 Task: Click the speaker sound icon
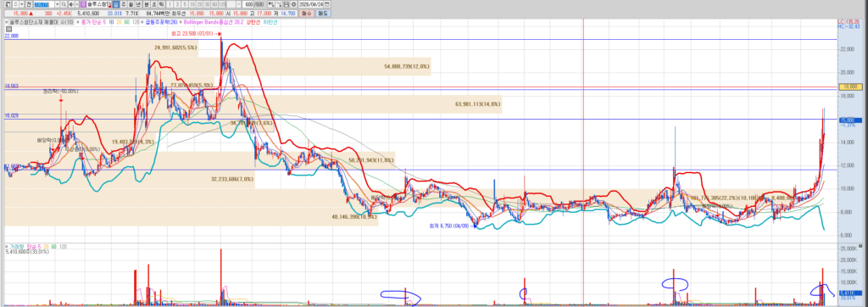pyautogui.click(x=71, y=4)
